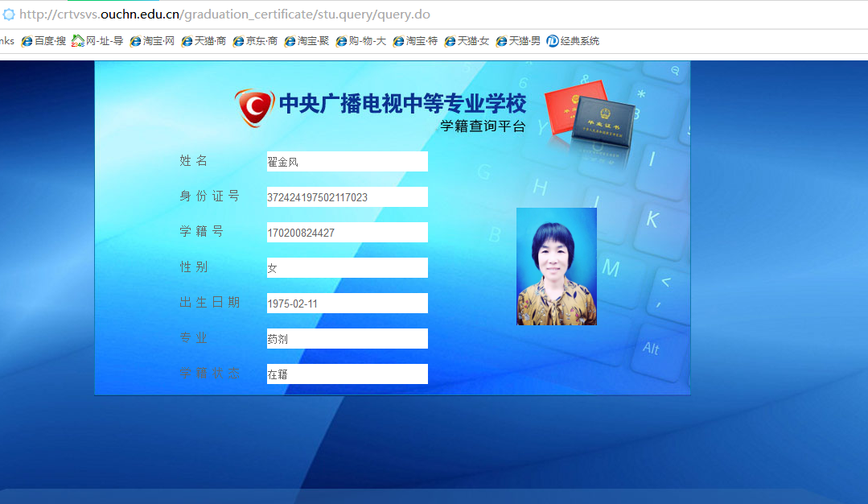This screenshot has height=504, width=868.
Task: Click the loading icon beside the address bar
Action: (x=10, y=14)
